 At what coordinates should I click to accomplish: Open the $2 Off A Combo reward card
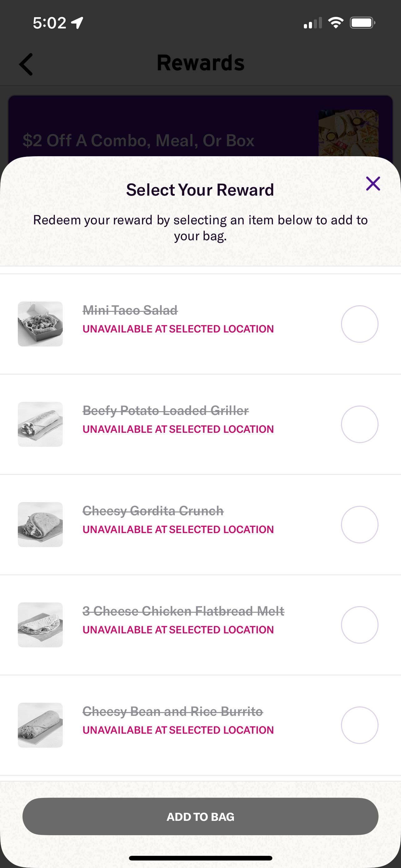pos(138,140)
